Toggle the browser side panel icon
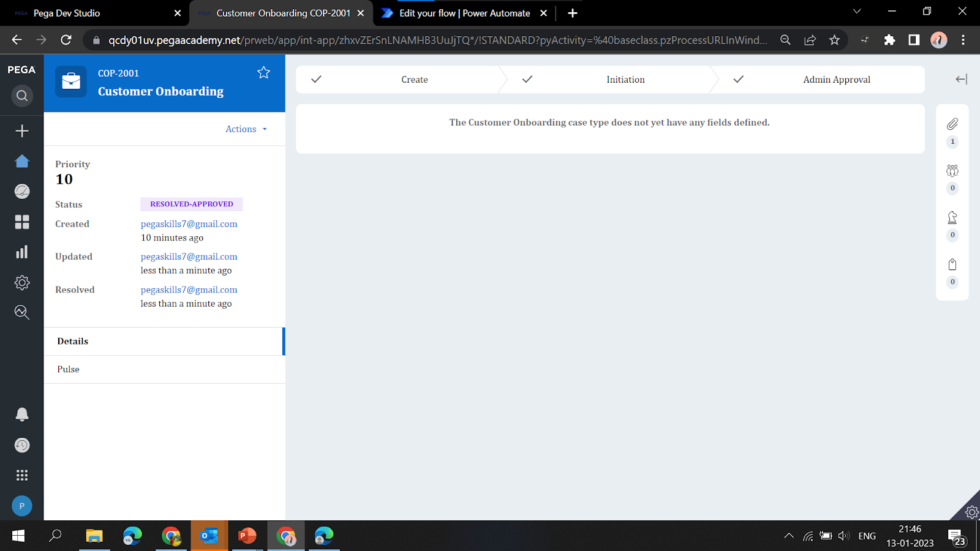The height and width of the screenshot is (551, 980). point(914,40)
